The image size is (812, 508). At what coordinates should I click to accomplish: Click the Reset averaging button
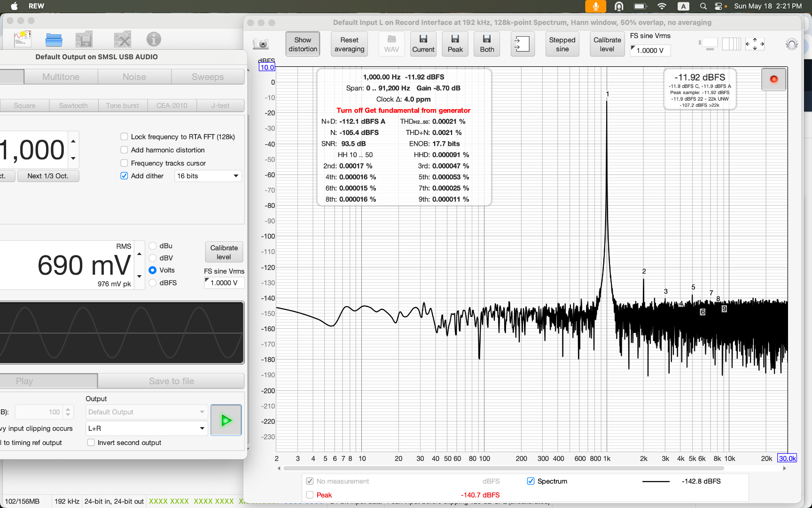pyautogui.click(x=349, y=44)
